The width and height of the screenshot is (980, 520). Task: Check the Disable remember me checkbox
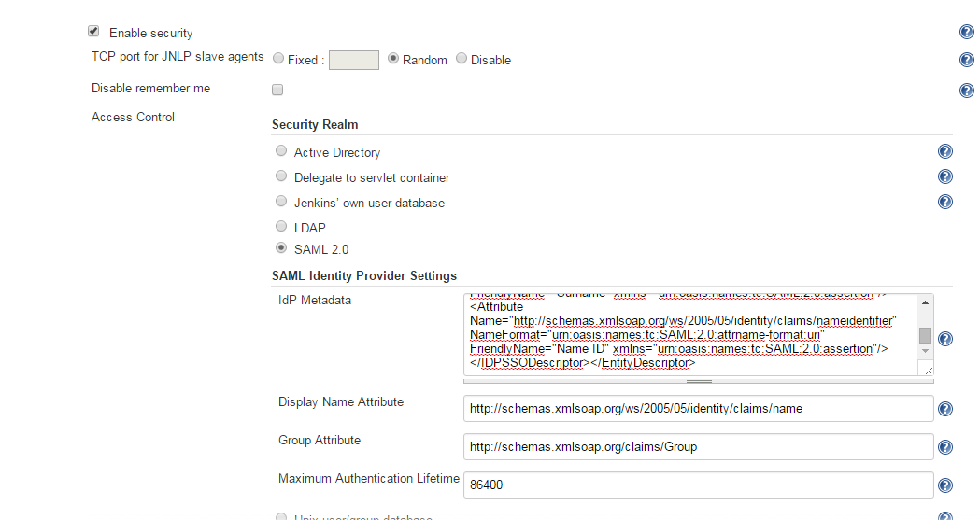coord(277,90)
